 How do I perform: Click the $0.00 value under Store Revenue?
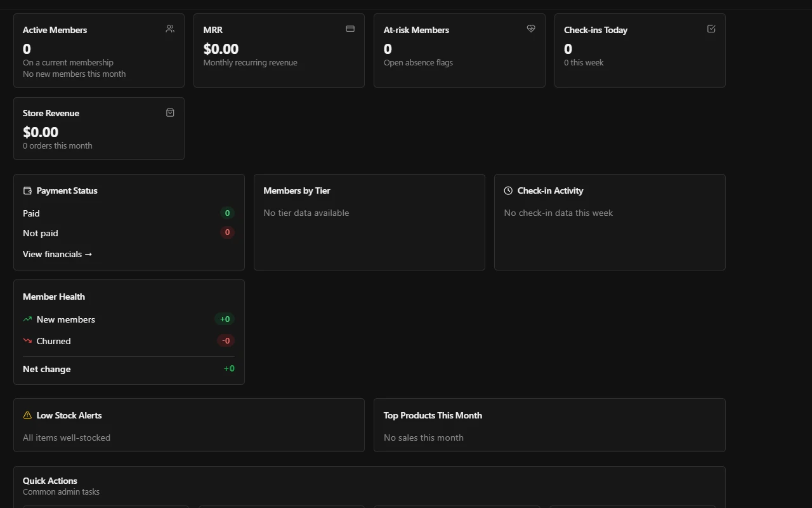pos(41,132)
